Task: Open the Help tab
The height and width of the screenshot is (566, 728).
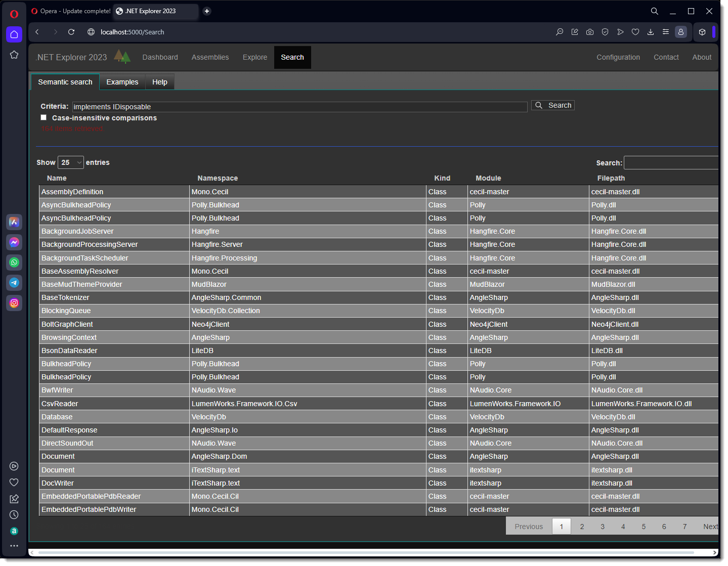Action: pyautogui.click(x=160, y=82)
